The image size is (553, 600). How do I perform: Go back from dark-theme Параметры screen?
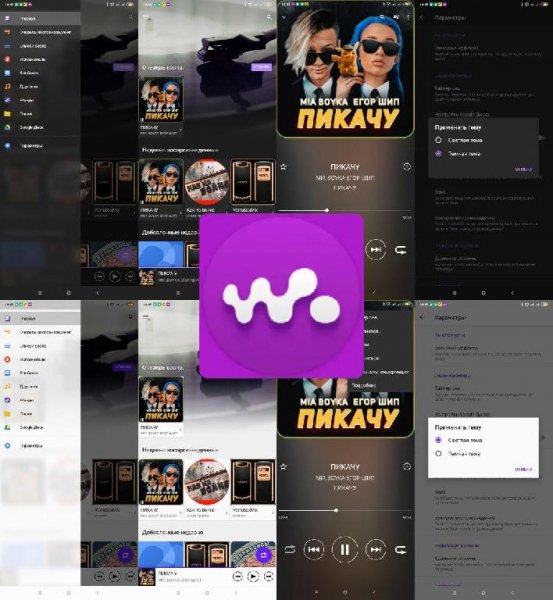422,18
